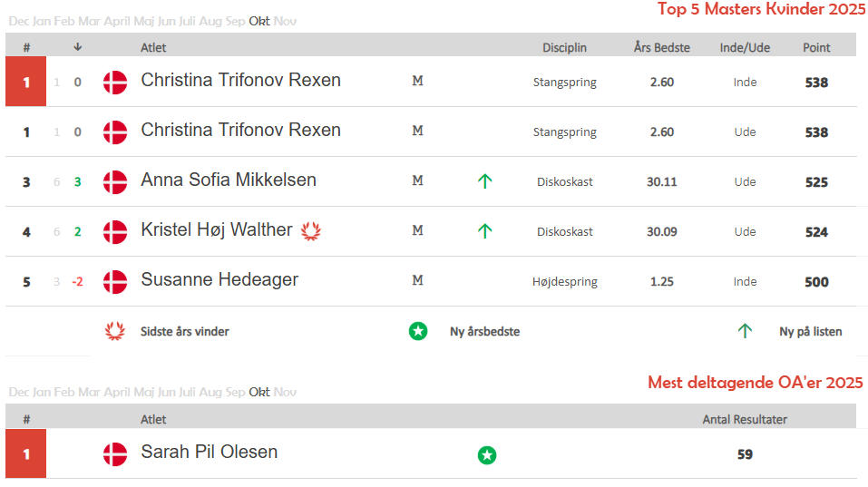
Task: Sort by the Point column header
Action: (816, 47)
